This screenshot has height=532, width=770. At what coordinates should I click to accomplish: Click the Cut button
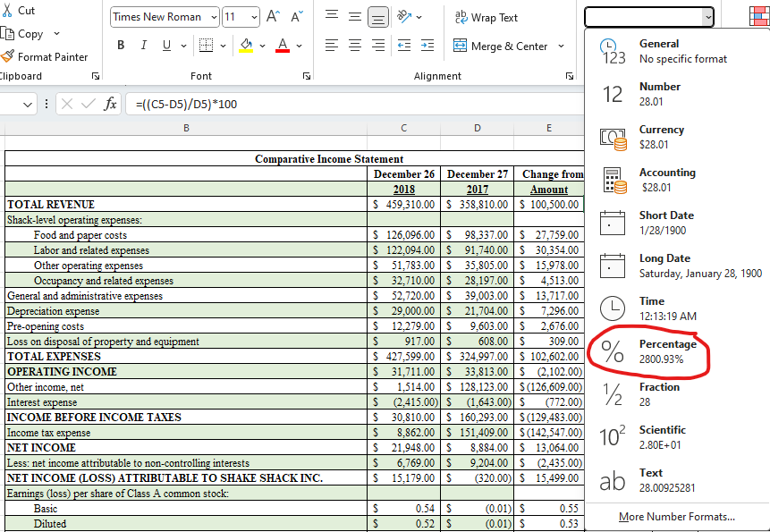[19, 10]
